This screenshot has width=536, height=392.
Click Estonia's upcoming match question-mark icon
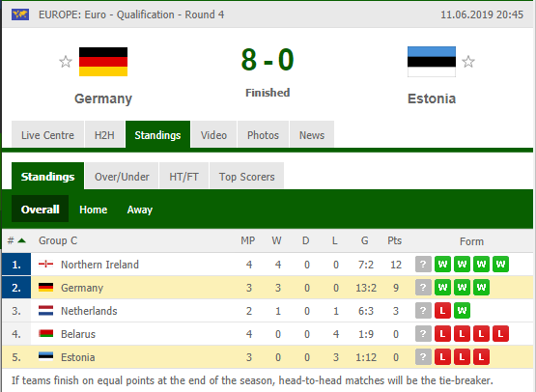point(423,357)
